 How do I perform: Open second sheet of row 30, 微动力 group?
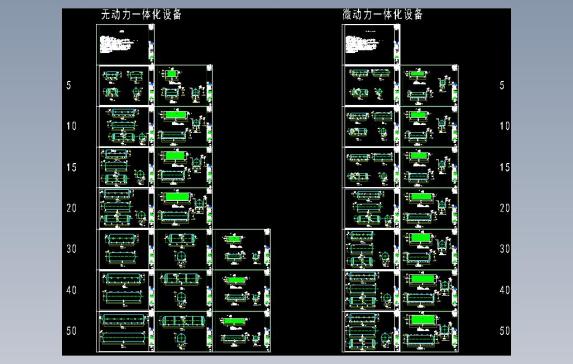click(429, 250)
